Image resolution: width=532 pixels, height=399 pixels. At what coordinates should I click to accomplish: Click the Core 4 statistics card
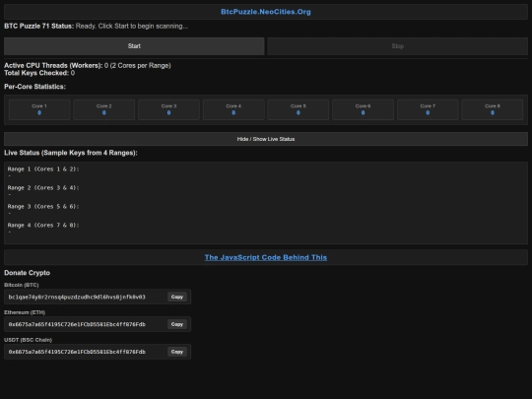click(x=233, y=109)
